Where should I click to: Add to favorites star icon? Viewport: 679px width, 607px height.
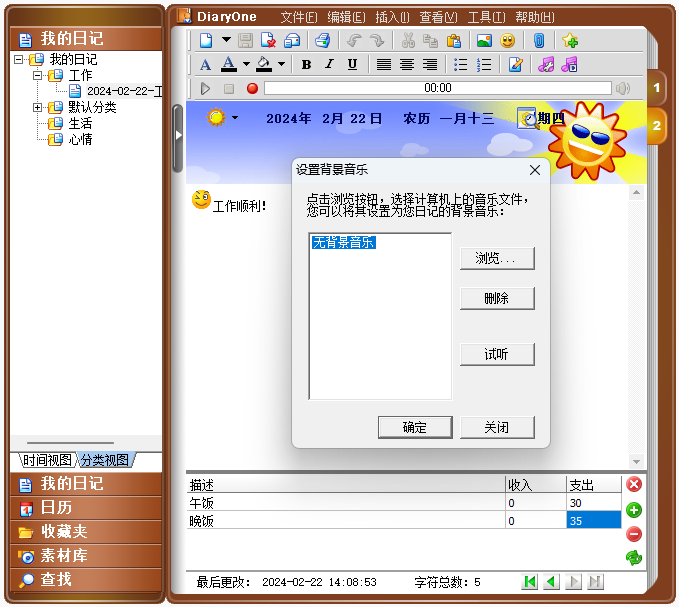570,40
